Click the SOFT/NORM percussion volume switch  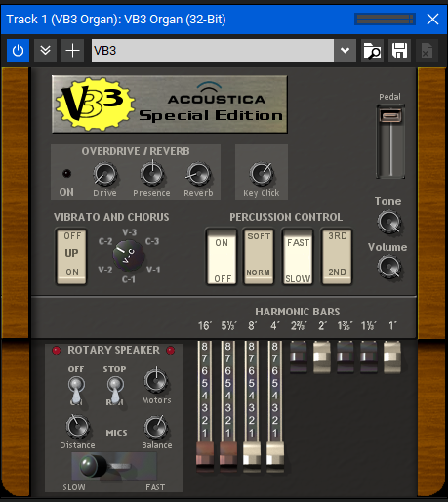[259, 256]
